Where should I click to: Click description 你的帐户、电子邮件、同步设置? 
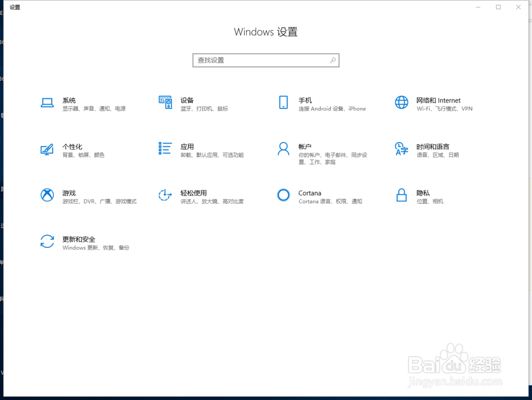click(333, 159)
